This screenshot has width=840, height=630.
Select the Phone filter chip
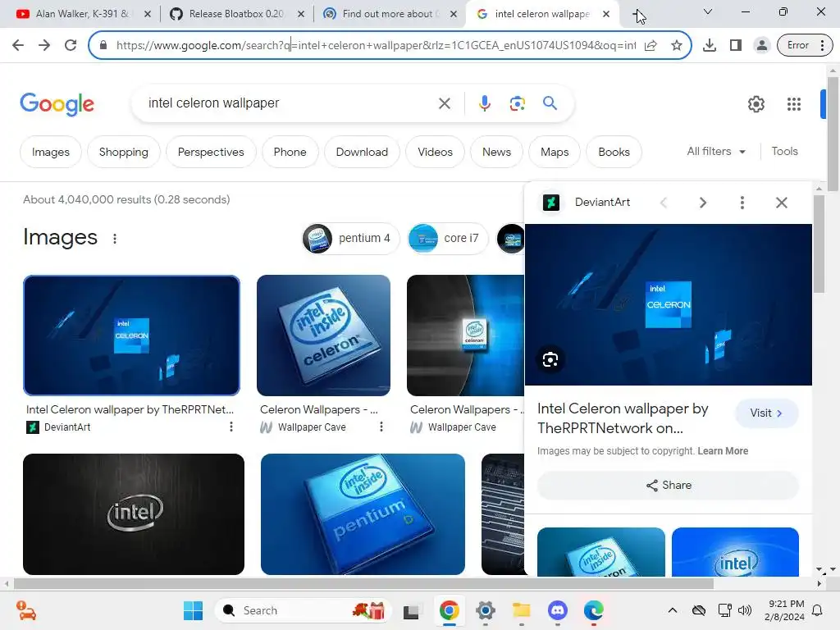[290, 152]
